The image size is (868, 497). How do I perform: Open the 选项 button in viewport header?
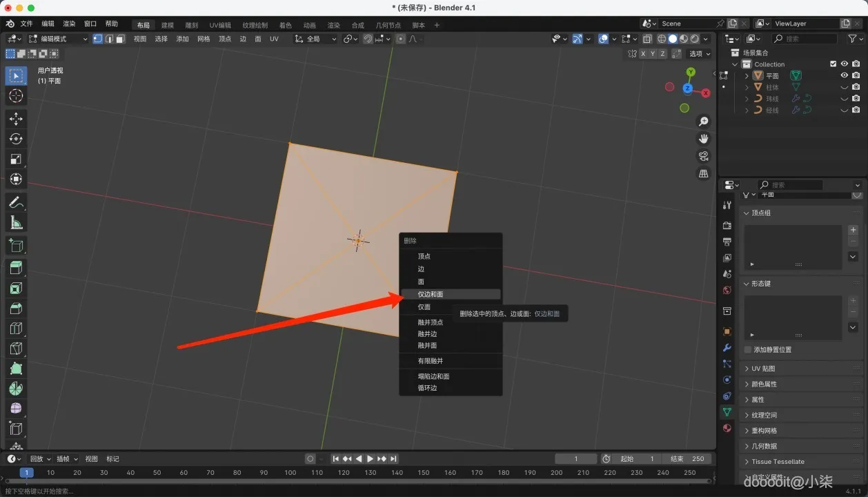[700, 53]
